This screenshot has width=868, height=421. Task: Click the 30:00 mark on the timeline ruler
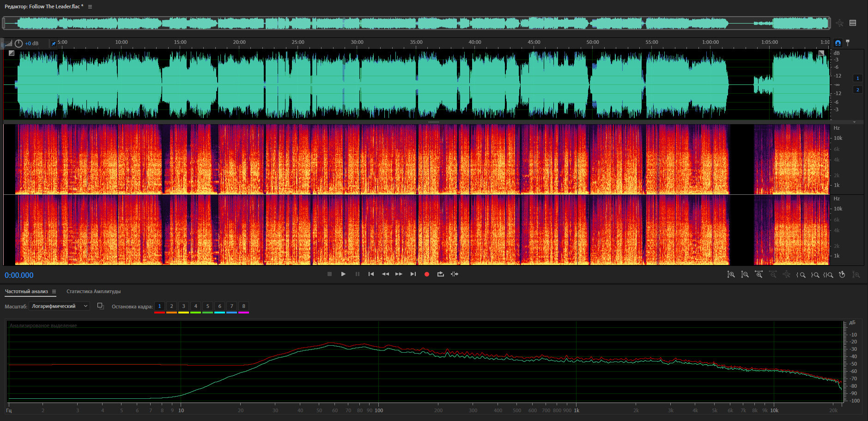tap(357, 42)
